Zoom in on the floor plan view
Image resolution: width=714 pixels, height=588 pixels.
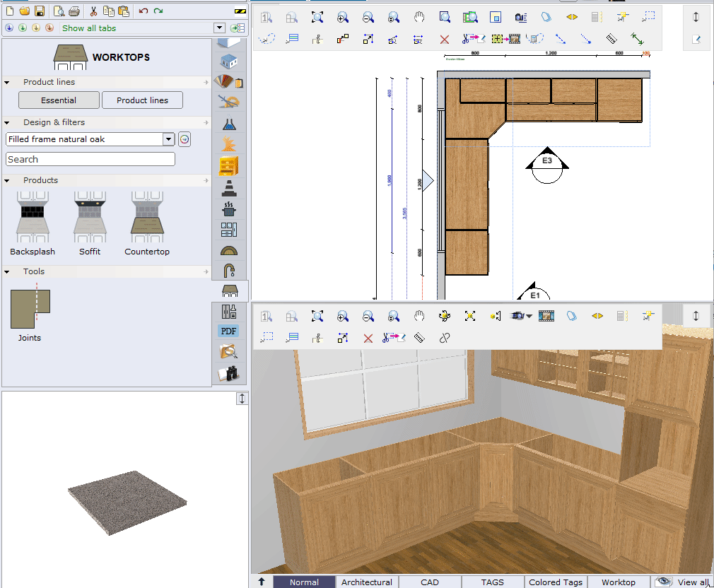(x=343, y=17)
